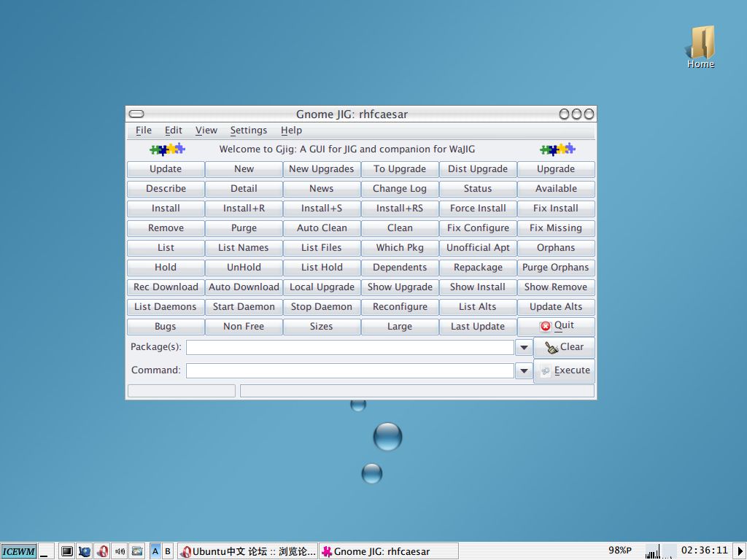The image size is (747, 560).
Task: Click the Bugs button
Action: pyautogui.click(x=166, y=327)
